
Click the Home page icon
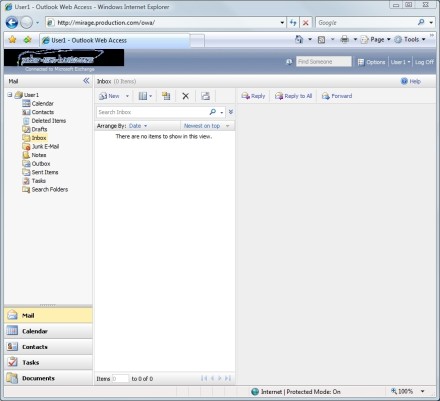(299, 39)
